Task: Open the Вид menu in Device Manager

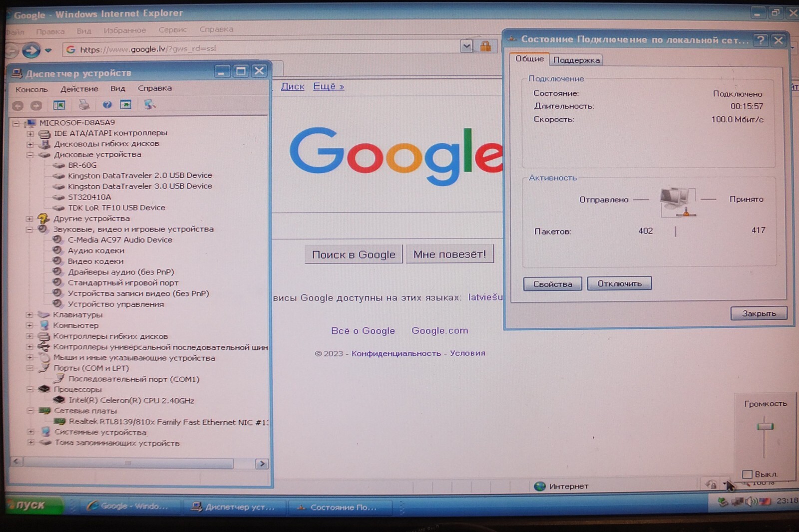Action: (118, 88)
